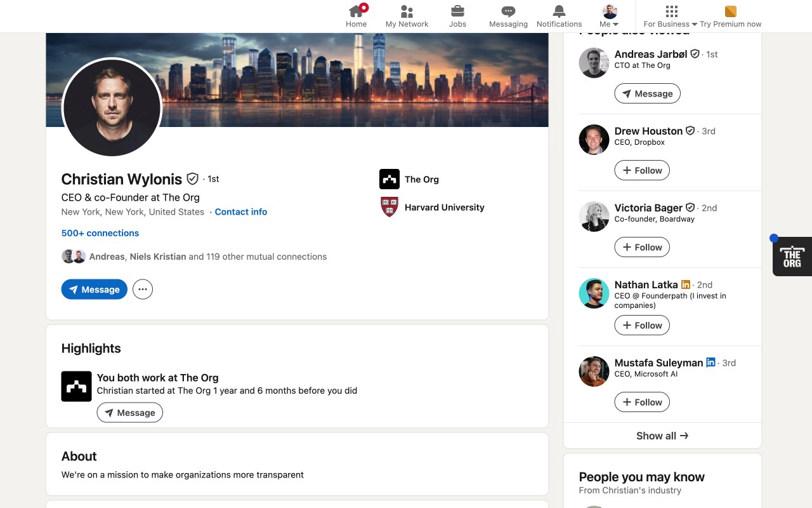Open mutual connections with Andreas and Niels Kristian
812x508 pixels.
(x=194, y=257)
